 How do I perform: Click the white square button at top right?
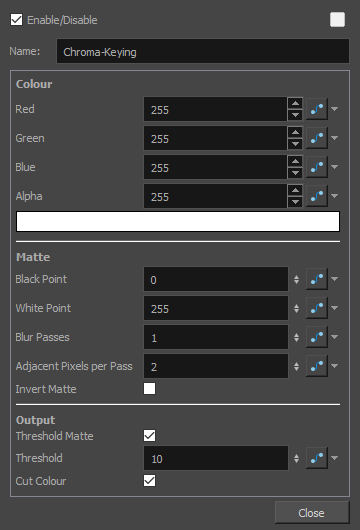point(337,19)
